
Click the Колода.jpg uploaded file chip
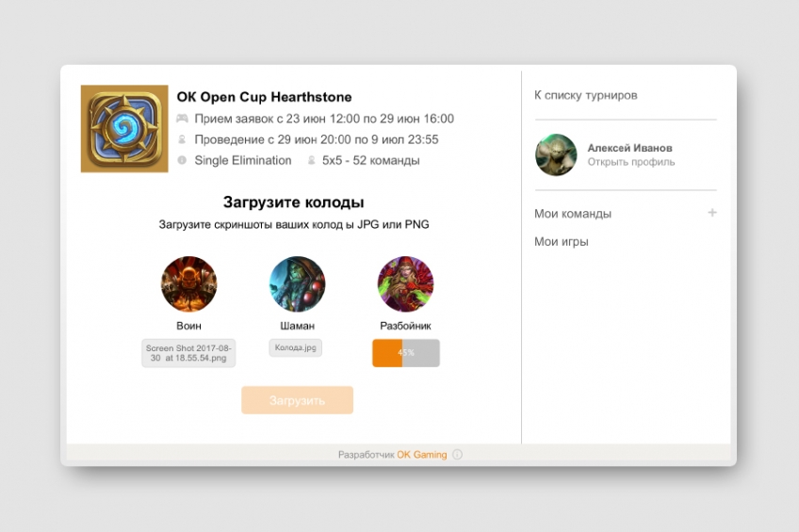click(x=296, y=347)
